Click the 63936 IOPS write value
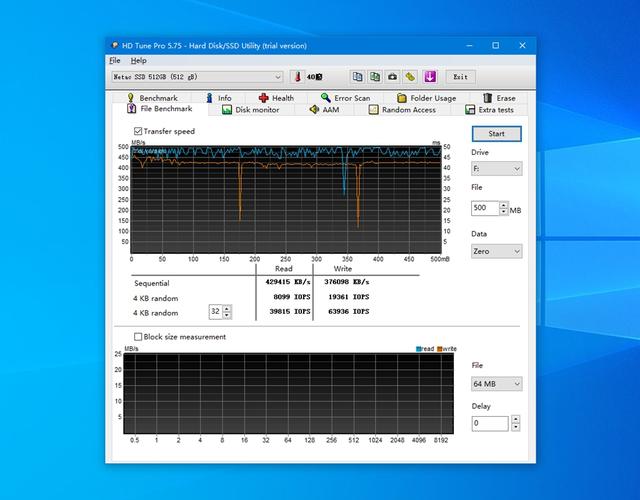Image resolution: width=640 pixels, height=500 pixels. (349, 311)
